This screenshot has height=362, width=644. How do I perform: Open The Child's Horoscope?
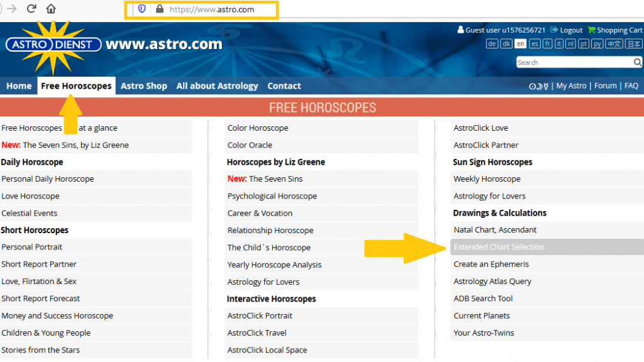click(x=321, y=248)
